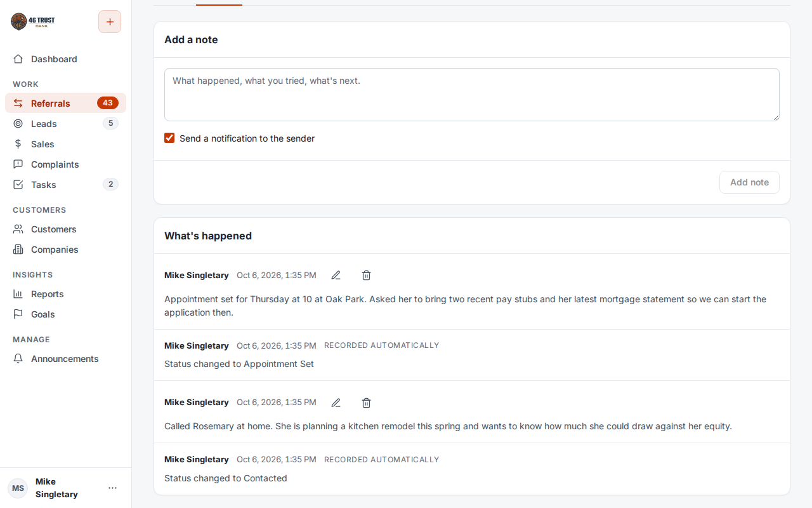This screenshot has width=812, height=508.
Task: Click the MS user avatar
Action: point(18,488)
